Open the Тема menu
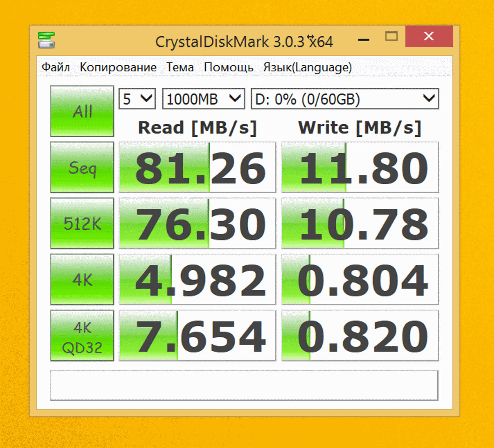 [x=180, y=67]
